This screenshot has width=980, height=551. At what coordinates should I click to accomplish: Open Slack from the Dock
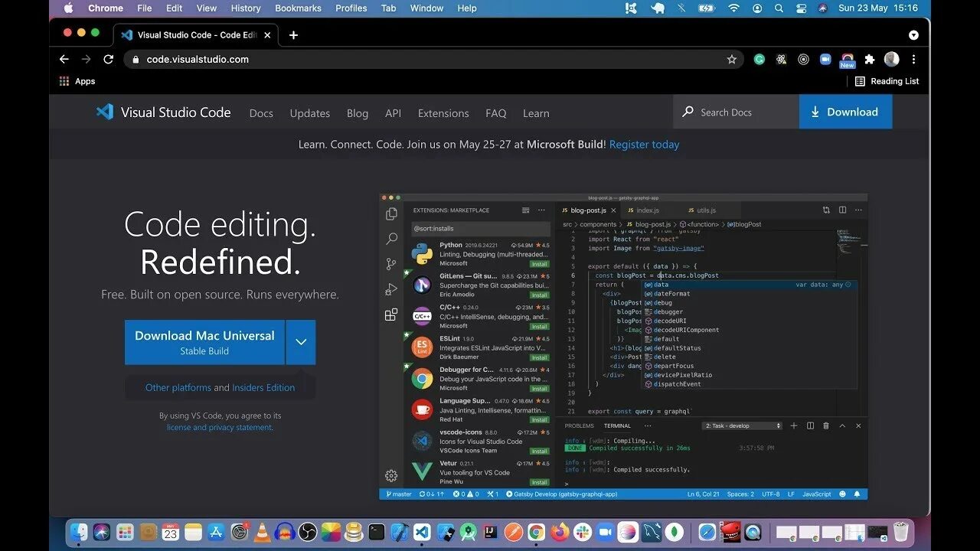point(583,532)
